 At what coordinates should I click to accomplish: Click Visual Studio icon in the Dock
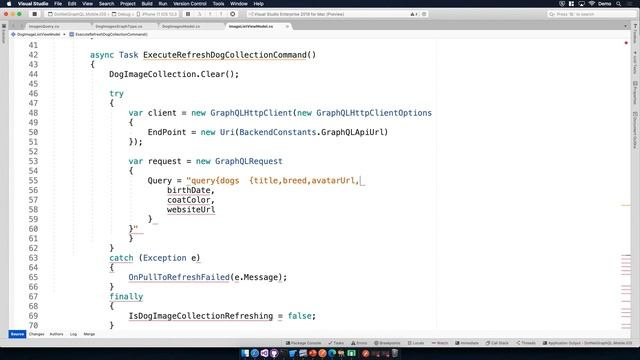264,353
